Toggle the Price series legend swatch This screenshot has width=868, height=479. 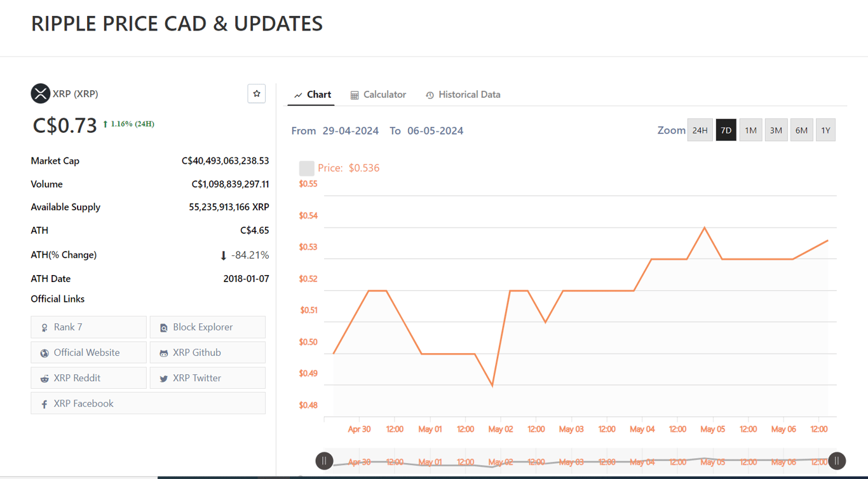click(307, 168)
